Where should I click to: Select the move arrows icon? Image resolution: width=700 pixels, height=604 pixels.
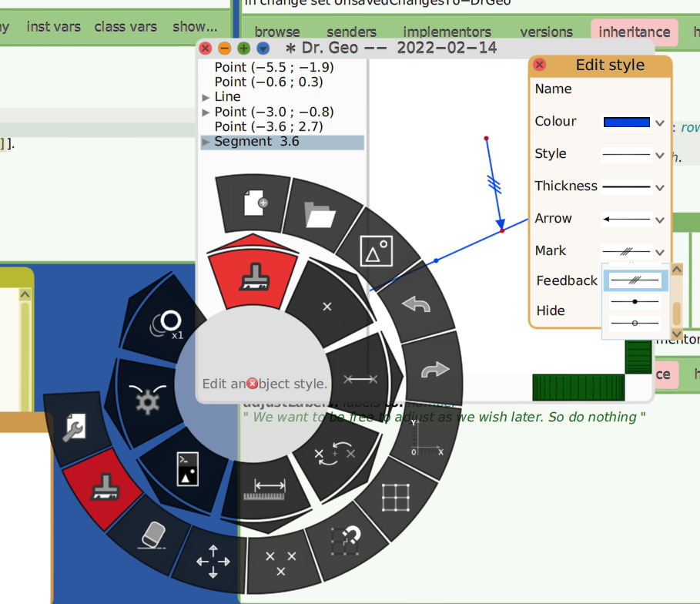point(213,562)
